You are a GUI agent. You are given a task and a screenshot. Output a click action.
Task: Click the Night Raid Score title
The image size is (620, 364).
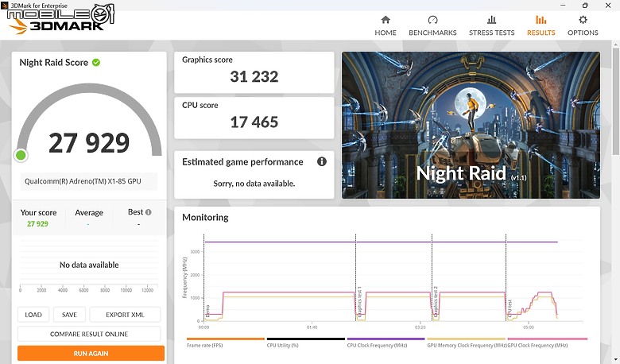click(x=54, y=63)
